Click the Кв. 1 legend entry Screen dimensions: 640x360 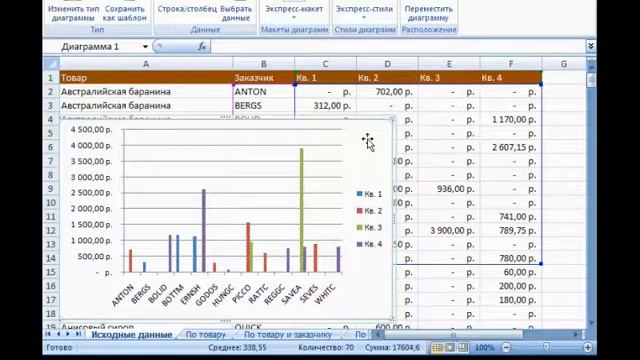tap(369, 194)
